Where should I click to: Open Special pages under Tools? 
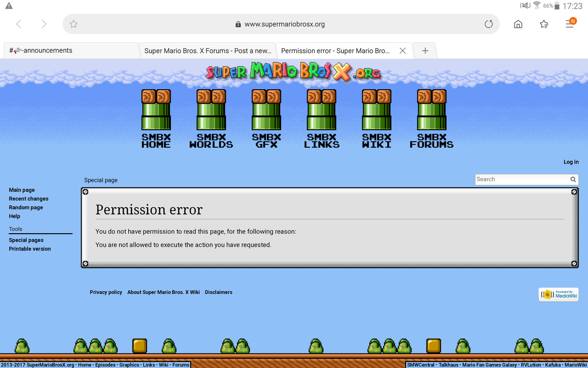26,240
